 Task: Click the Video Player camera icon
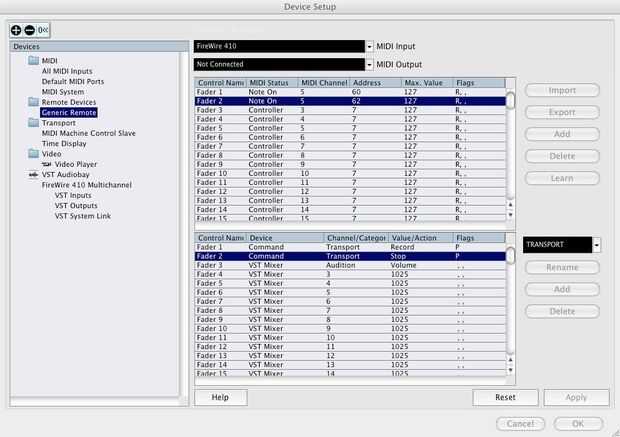47,164
